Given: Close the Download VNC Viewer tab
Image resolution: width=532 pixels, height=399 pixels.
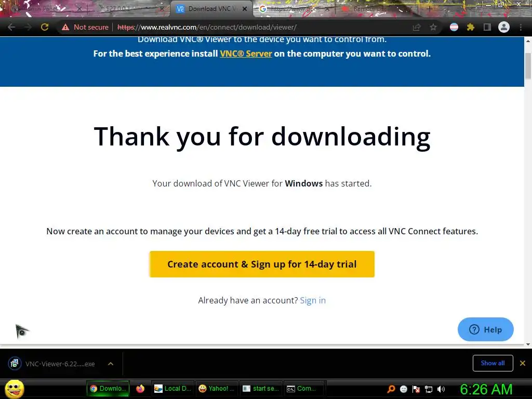Looking at the screenshot, I should 245,9.
